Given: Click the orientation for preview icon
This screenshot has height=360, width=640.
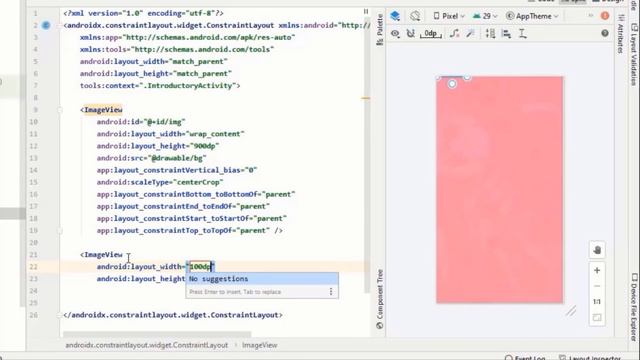Looking at the screenshot, I should 415,16.
